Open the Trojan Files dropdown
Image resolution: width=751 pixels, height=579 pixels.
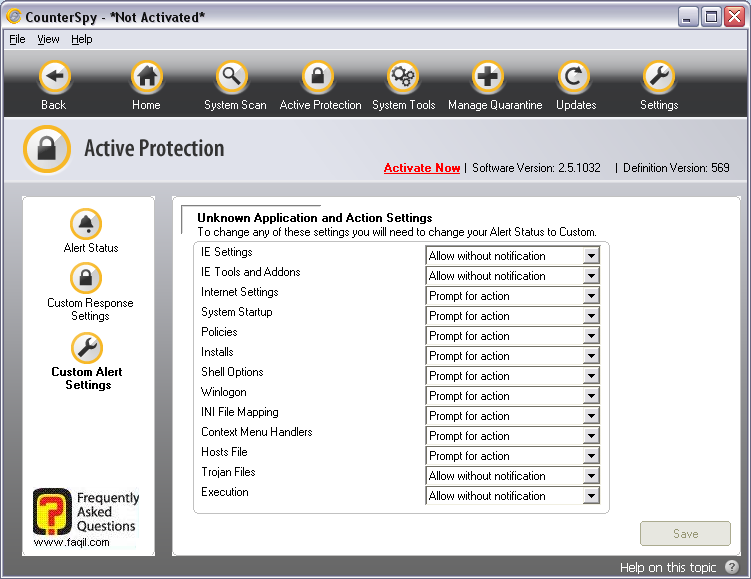click(x=591, y=476)
